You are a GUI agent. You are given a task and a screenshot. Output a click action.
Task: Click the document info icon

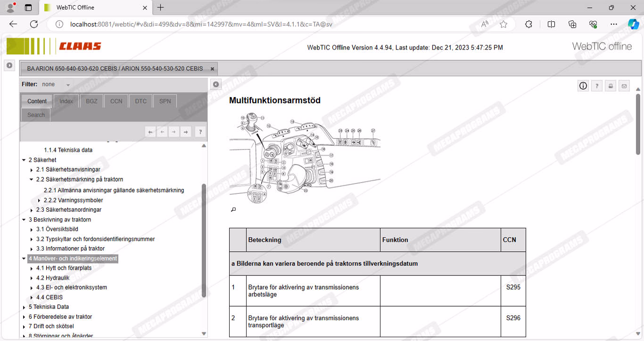point(583,86)
